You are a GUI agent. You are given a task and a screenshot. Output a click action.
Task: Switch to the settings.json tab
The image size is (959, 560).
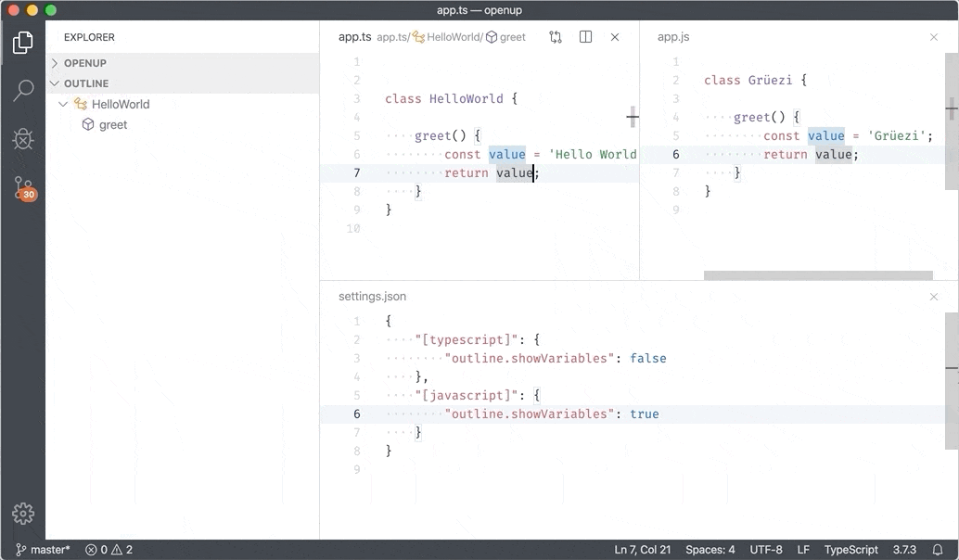(372, 295)
